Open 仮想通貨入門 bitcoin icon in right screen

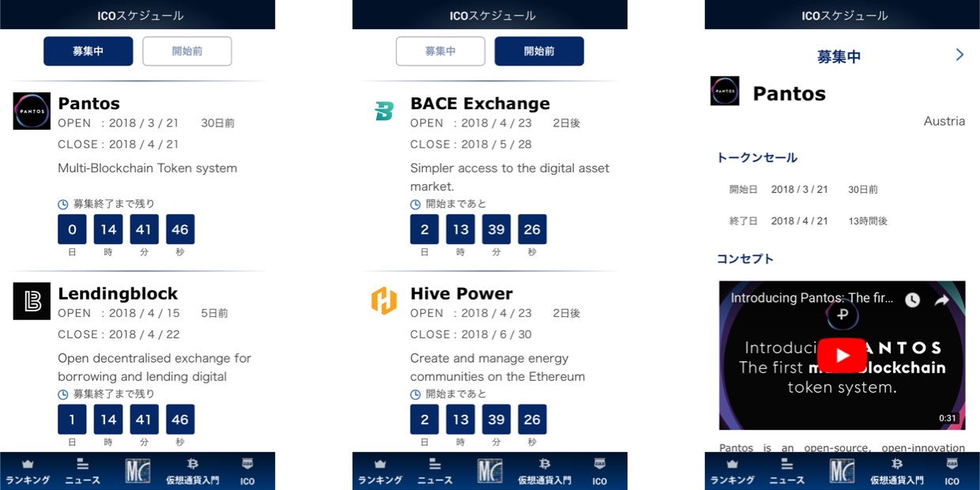coord(897,465)
